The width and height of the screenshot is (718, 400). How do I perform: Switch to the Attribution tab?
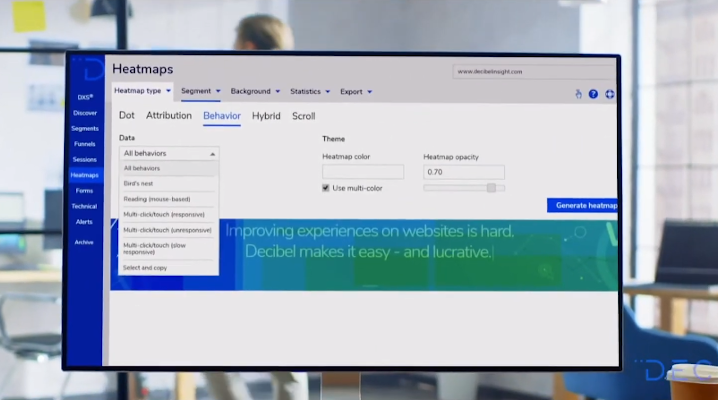tap(169, 115)
